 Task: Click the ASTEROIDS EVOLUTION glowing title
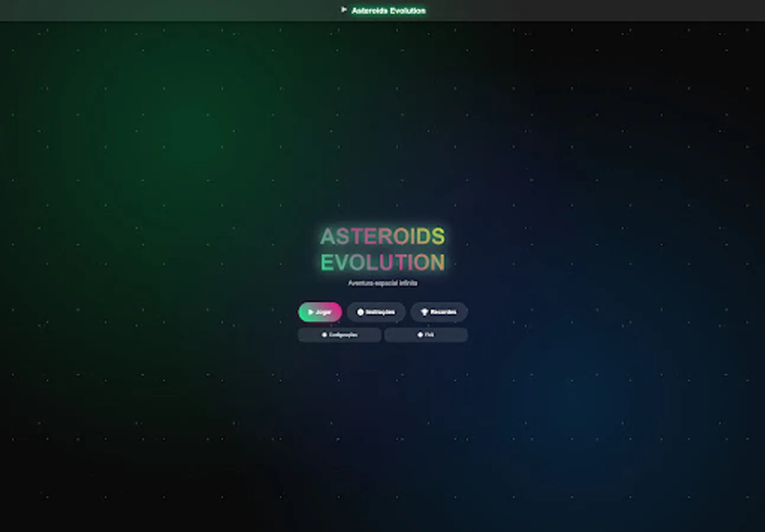pyautogui.click(x=382, y=248)
